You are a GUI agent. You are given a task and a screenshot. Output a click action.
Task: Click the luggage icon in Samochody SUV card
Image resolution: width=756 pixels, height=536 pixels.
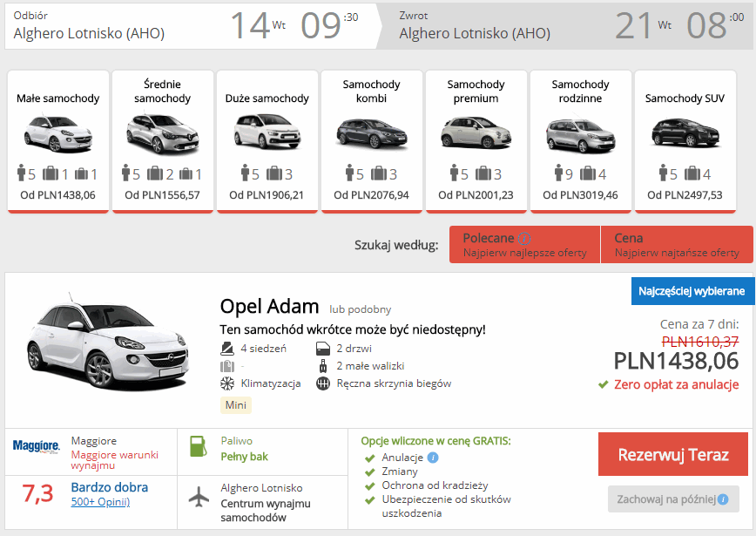pyautogui.click(x=692, y=173)
